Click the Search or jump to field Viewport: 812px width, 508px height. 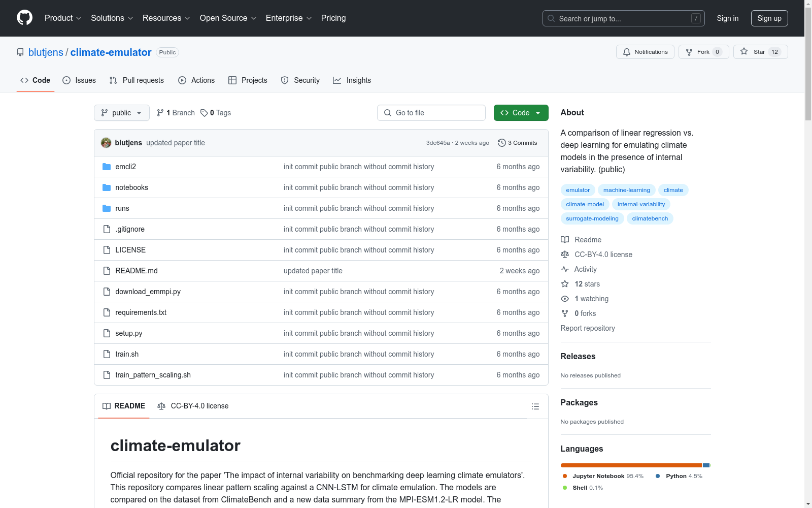tap(624, 18)
